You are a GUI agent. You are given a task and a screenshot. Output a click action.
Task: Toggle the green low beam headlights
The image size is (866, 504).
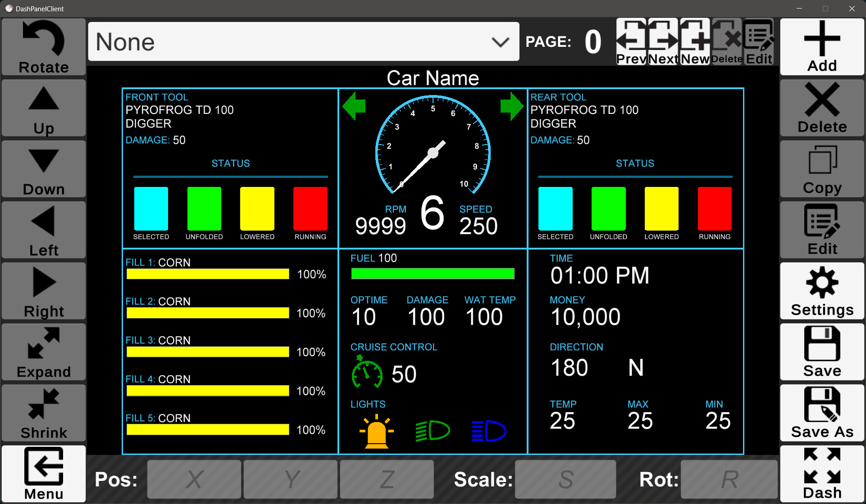[x=433, y=430]
